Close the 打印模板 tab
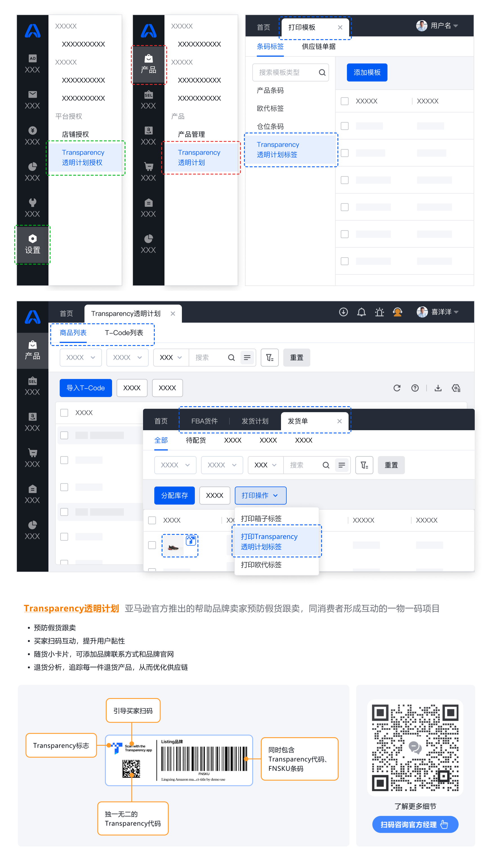495x868 pixels. click(x=340, y=27)
